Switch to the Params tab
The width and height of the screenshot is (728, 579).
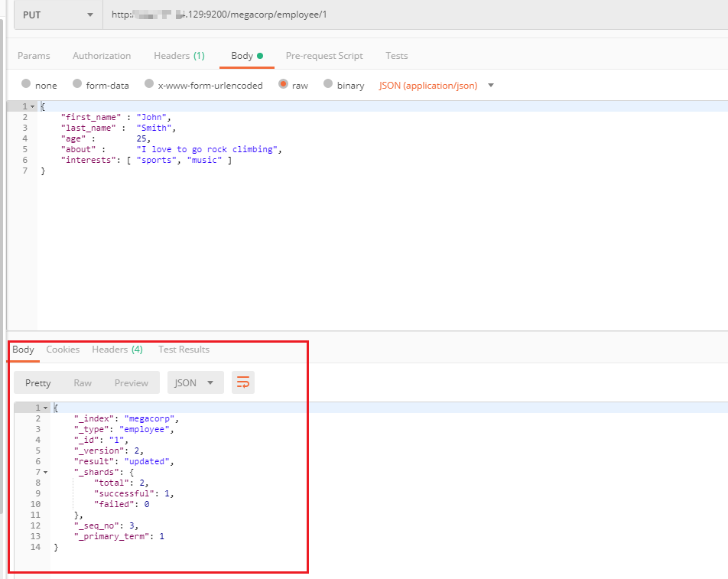[34, 56]
